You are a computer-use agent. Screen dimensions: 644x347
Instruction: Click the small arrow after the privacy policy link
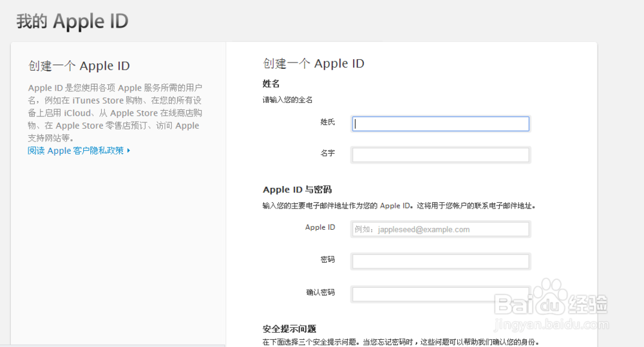[x=129, y=151]
